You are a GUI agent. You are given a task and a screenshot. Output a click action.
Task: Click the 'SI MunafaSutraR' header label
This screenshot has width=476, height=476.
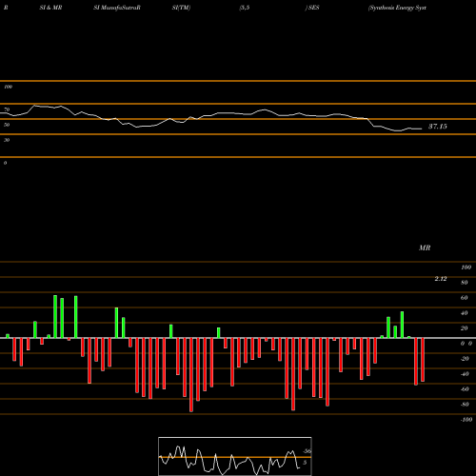(117, 8)
